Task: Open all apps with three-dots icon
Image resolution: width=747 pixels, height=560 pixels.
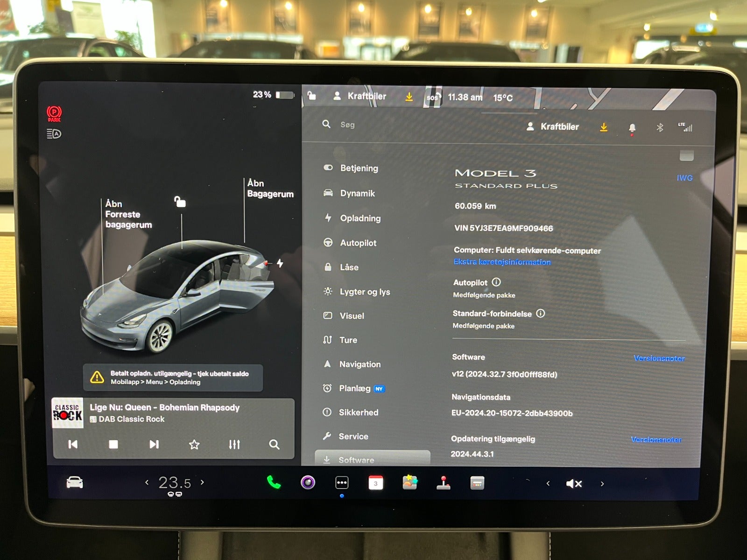Action: (x=342, y=483)
